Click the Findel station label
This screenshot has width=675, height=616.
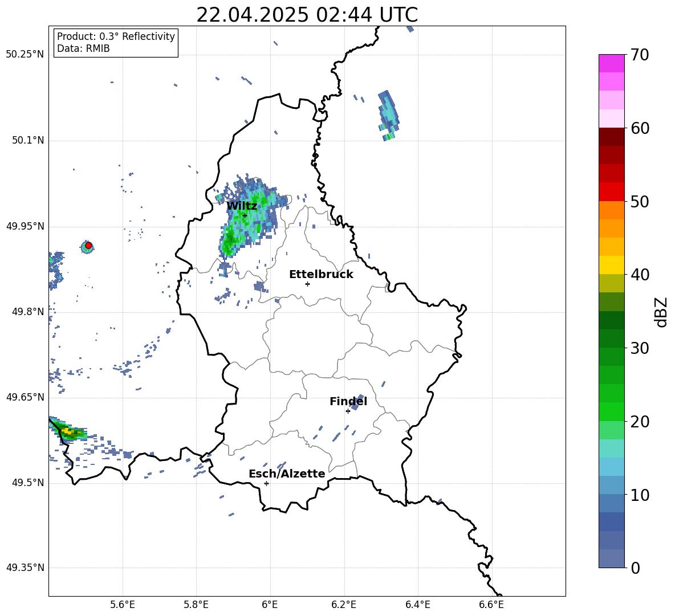348,401
